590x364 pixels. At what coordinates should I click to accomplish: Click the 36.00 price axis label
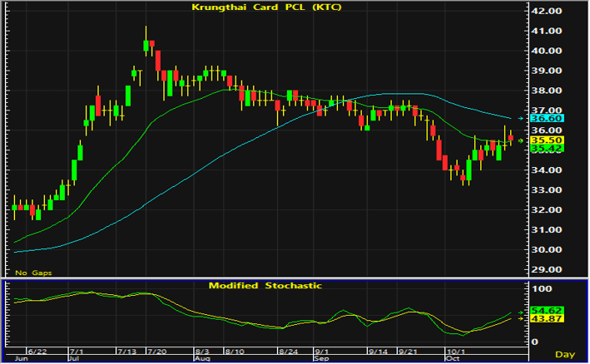tap(547, 130)
